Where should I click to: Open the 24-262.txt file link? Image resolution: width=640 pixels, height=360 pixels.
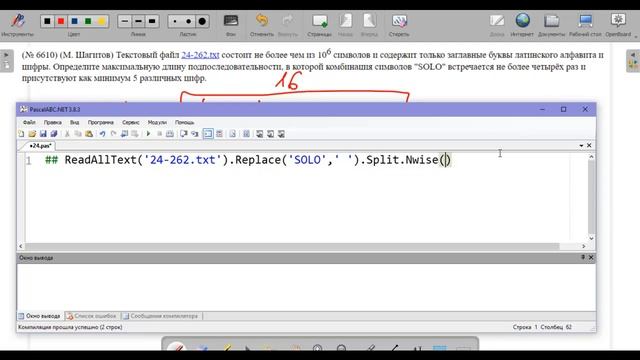(x=200, y=55)
